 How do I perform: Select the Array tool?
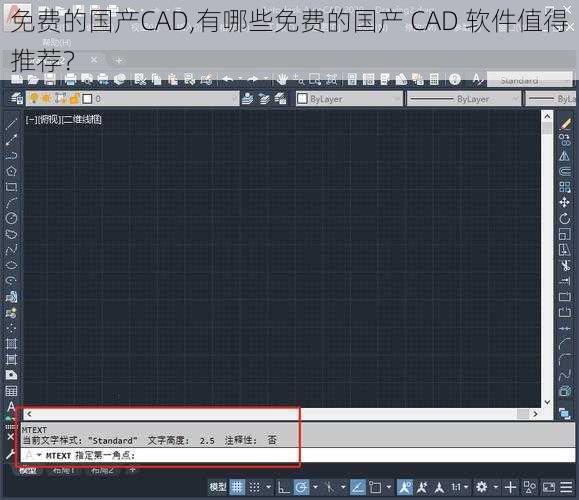click(x=565, y=187)
